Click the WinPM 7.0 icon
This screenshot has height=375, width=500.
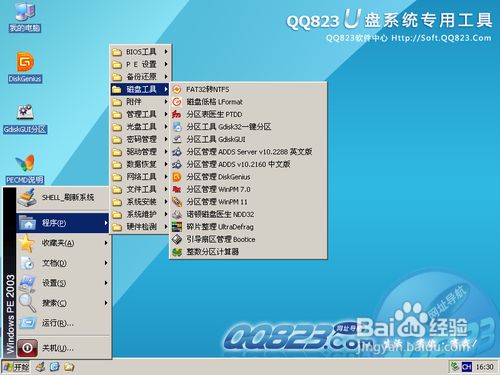tap(177, 189)
